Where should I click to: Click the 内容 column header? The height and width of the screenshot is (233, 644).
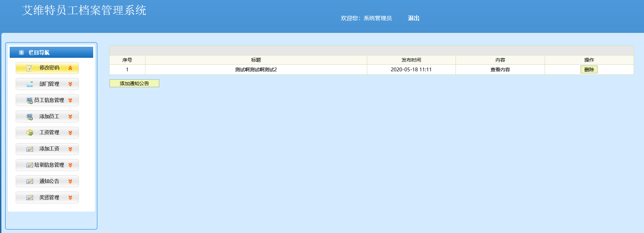click(500, 60)
